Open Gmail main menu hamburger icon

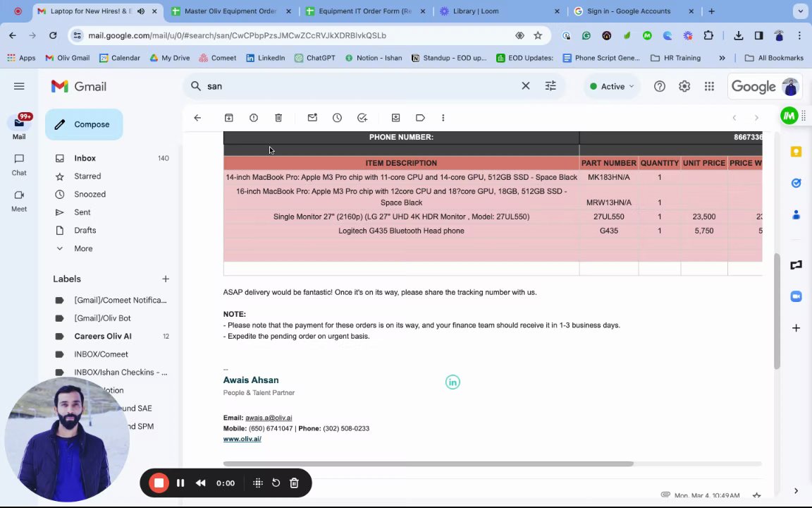click(19, 86)
